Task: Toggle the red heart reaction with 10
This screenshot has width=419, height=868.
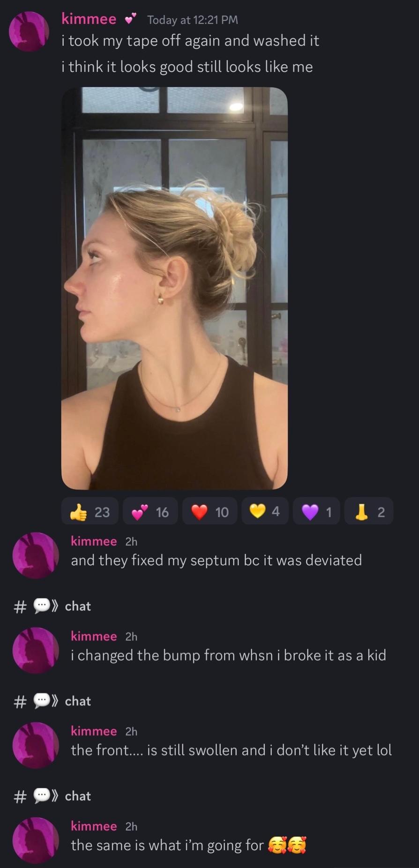Action: [209, 511]
